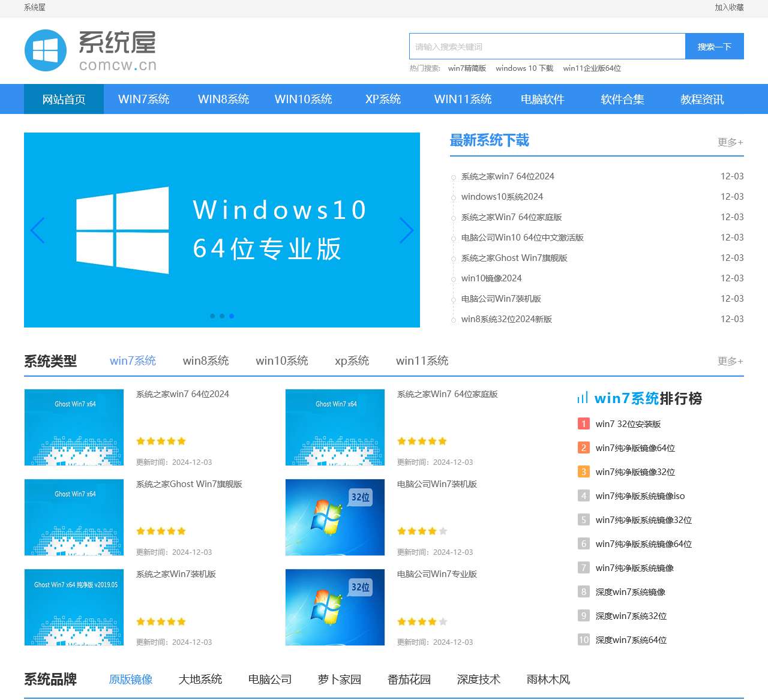The image size is (768, 700).
Task: Open thumbnail for 电脑公司Win7装机版
Action: 335,517
